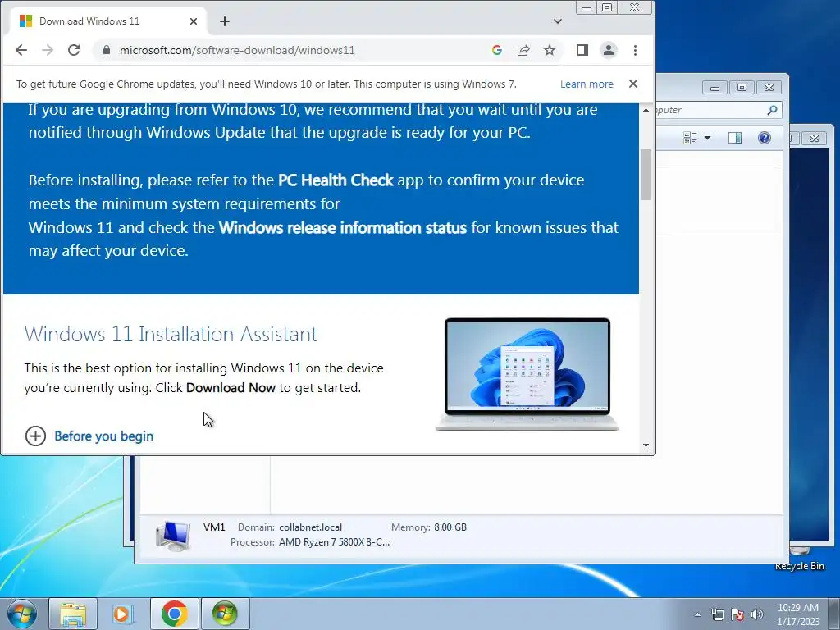This screenshot has width=840, height=630.
Task: Click the Windows 11 Installation Assistant heading
Action: 171,335
